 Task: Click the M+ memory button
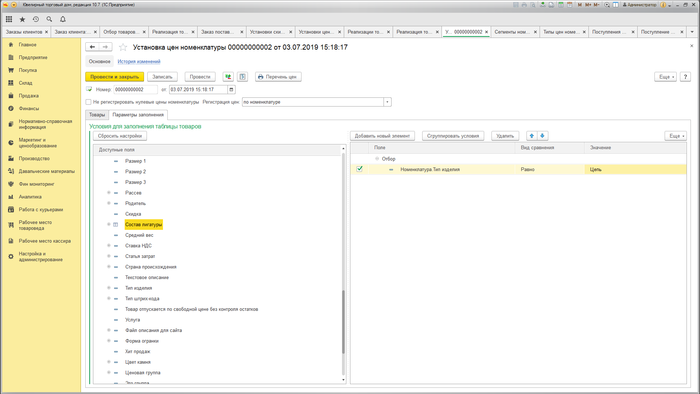(588, 5)
